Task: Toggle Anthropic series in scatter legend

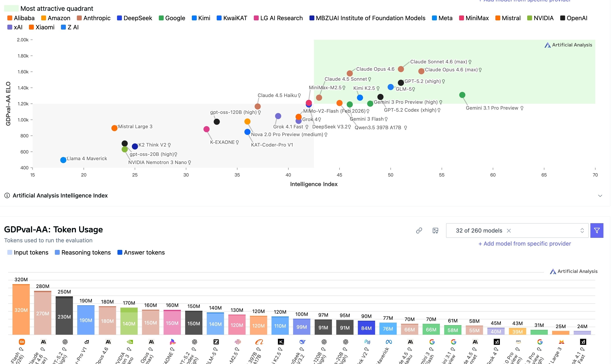Action: (93, 18)
